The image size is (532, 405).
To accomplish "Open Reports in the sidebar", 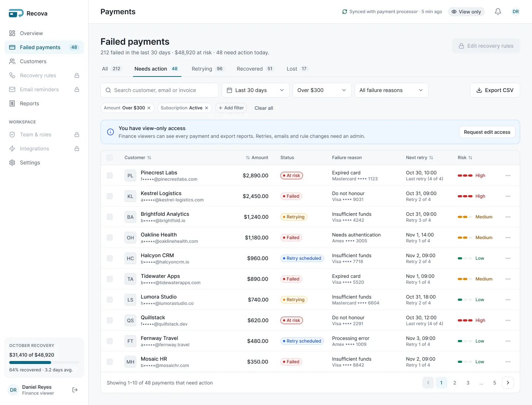I will (44, 103).
